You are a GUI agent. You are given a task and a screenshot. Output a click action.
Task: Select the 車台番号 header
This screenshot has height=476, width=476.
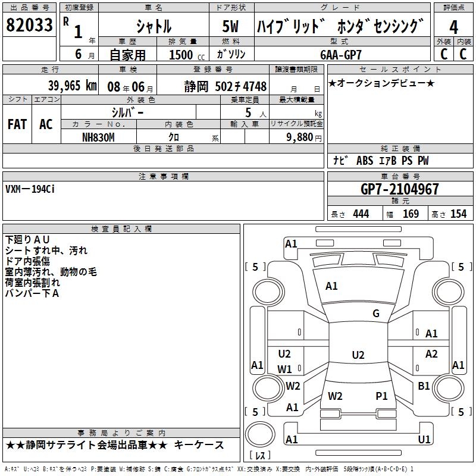coord(400,176)
